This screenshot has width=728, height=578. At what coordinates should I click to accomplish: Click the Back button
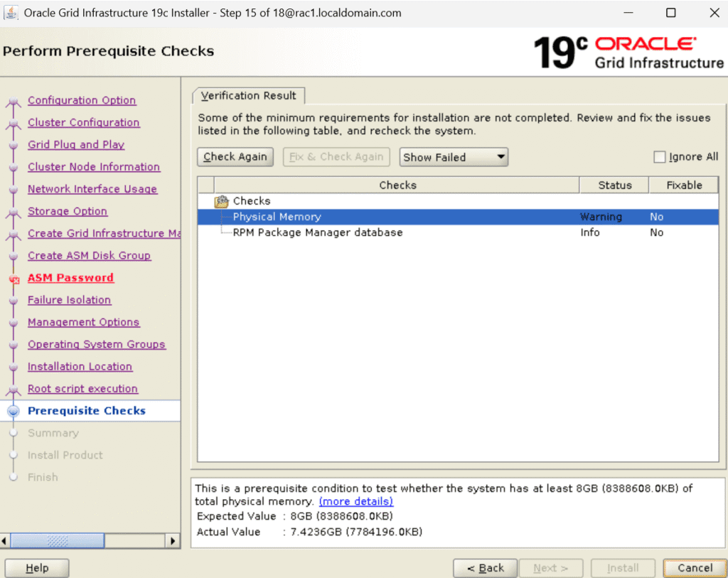(x=485, y=568)
